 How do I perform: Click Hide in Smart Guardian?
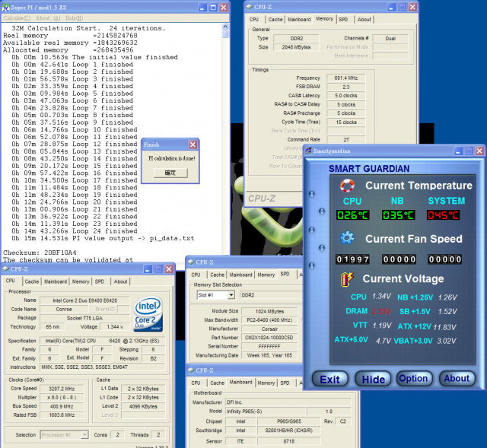coord(373,379)
